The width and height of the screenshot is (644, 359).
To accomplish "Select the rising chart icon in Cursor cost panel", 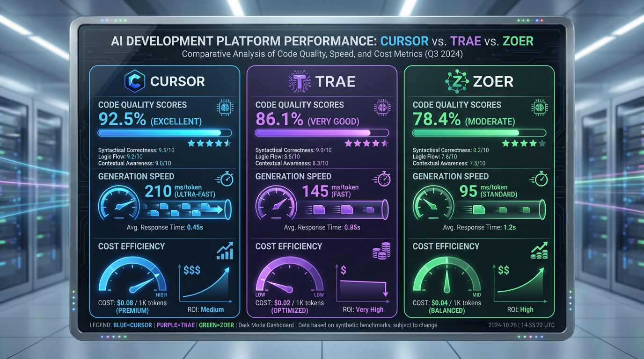I will tap(225, 251).
